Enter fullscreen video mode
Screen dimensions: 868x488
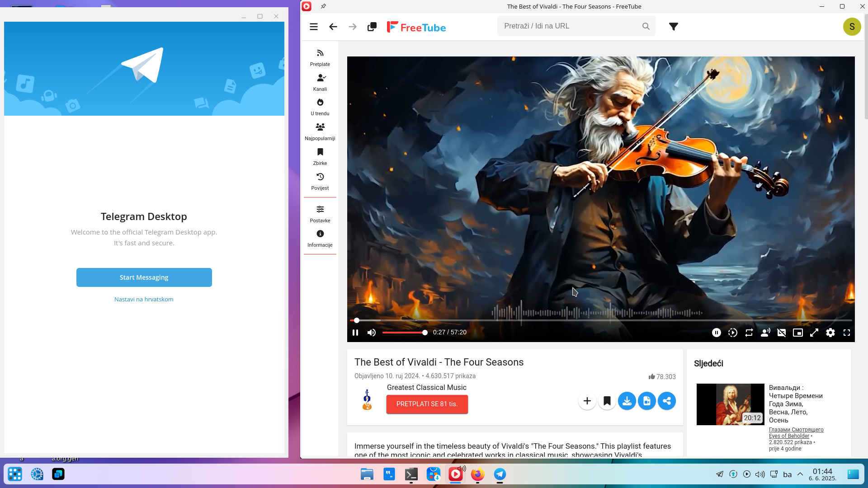click(847, 333)
